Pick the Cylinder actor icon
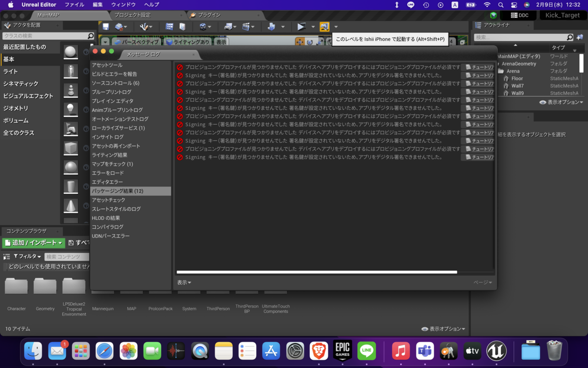 [71, 186]
